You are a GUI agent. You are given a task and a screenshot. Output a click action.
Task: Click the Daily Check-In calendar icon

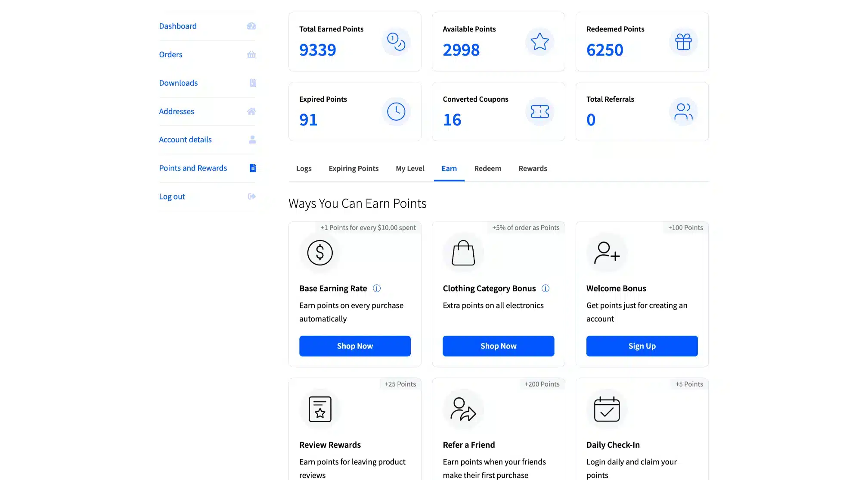coord(607,409)
